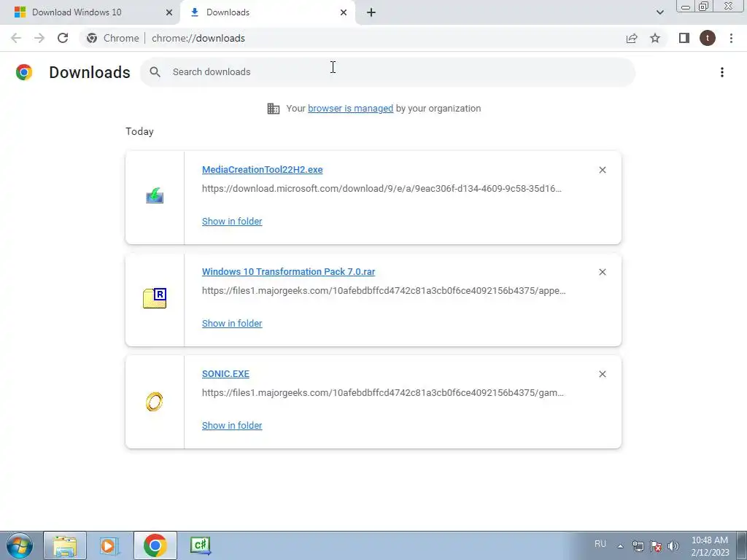
Task: Click the volume speaker tray icon
Action: tap(673, 546)
